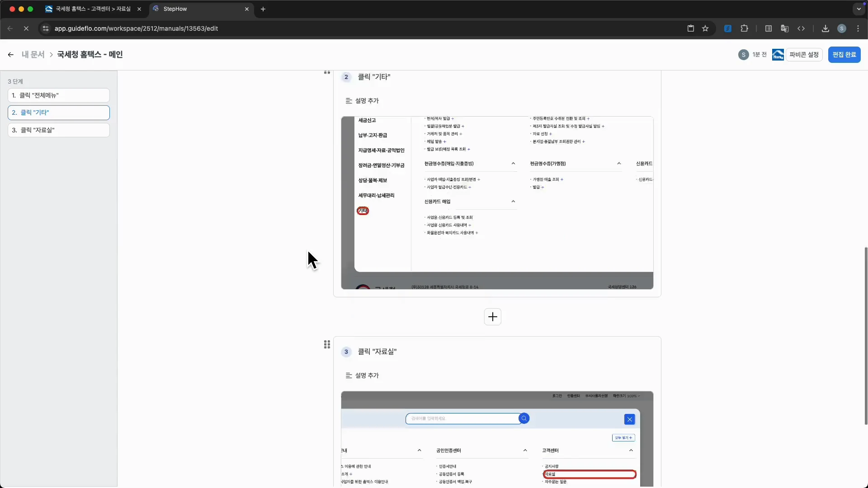Select sidebar step 1 클릭 "전체메뉴"
This screenshot has height=488, width=868.
pos(59,95)
